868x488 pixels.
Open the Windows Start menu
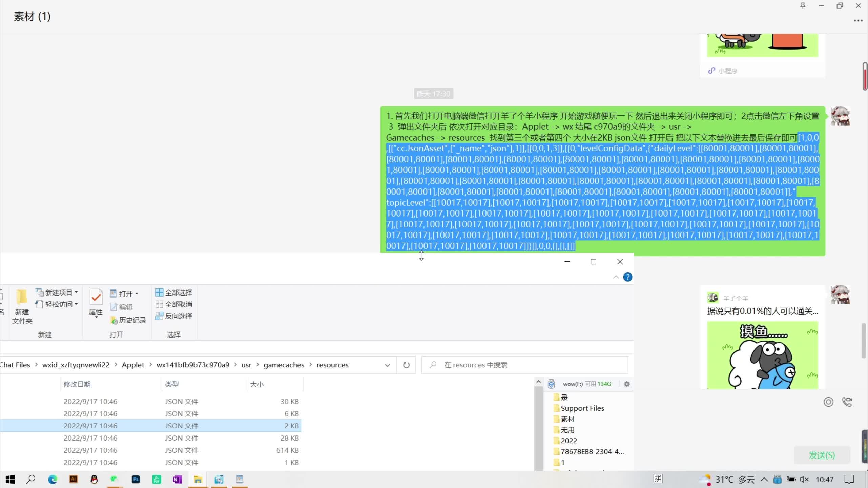point(10,479)
